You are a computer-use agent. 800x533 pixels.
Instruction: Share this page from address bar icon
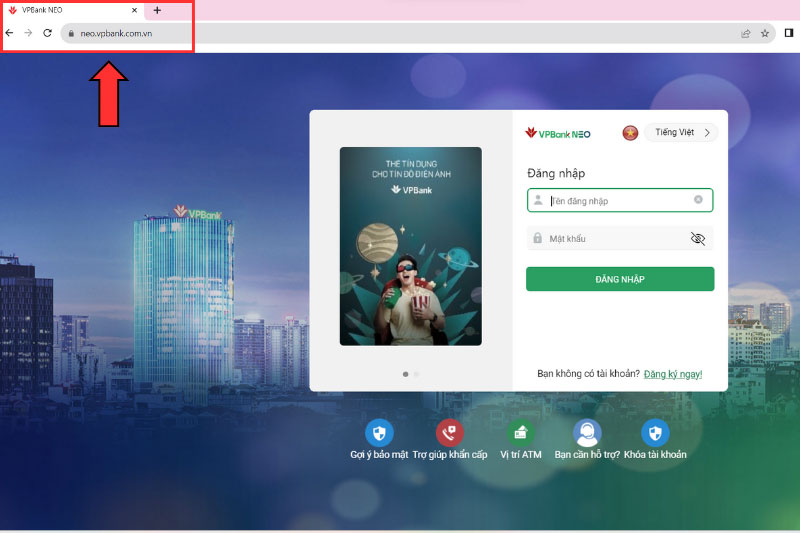point(745,34)
